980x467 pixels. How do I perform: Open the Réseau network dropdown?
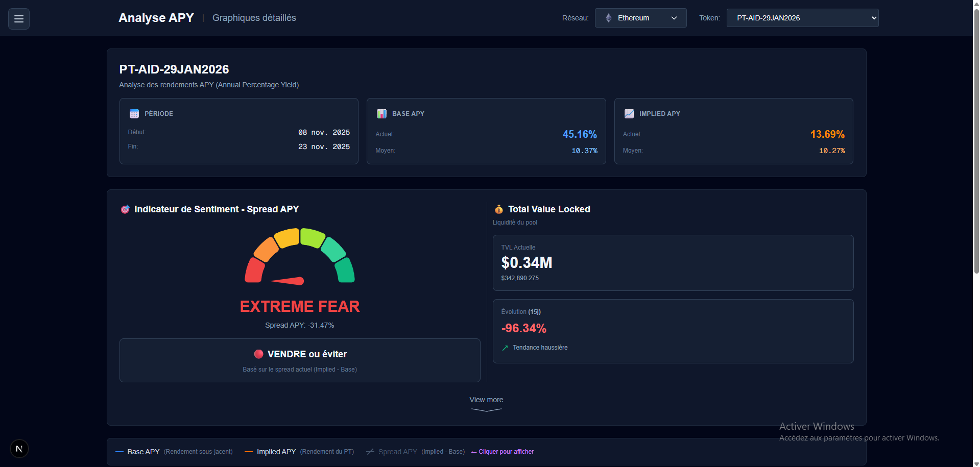pyautogui.click(x=640, y=17)
